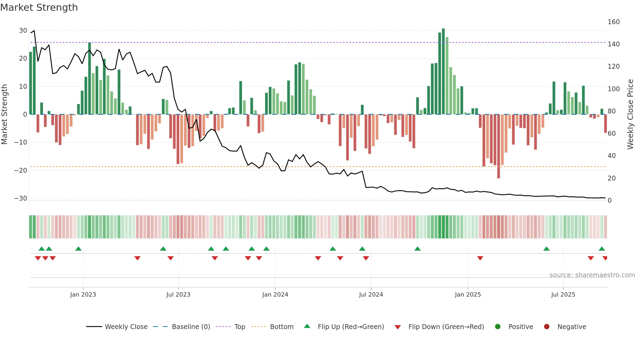Click the blue dashed Baseline sample in the legend
644x362 pixels.
tap(160, 327)
